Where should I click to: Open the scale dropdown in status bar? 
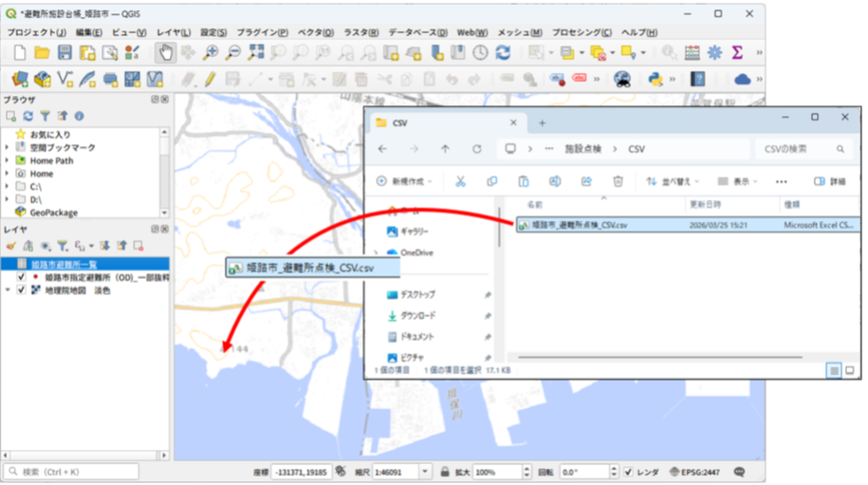426,472
